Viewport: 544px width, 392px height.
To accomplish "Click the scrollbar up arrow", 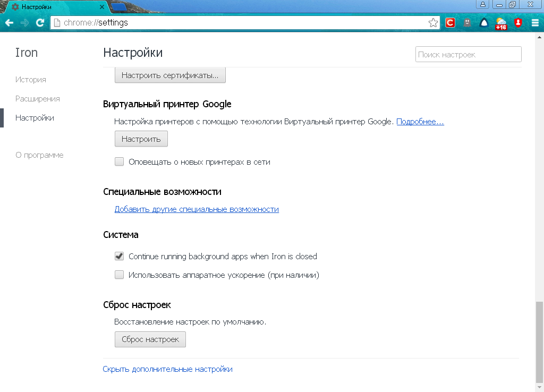I will tap(539, 37).
